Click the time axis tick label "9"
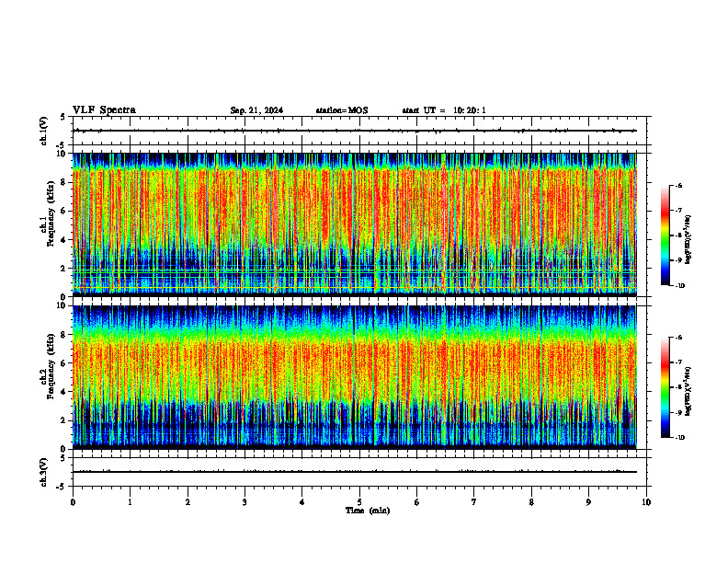 pos(588,502)
